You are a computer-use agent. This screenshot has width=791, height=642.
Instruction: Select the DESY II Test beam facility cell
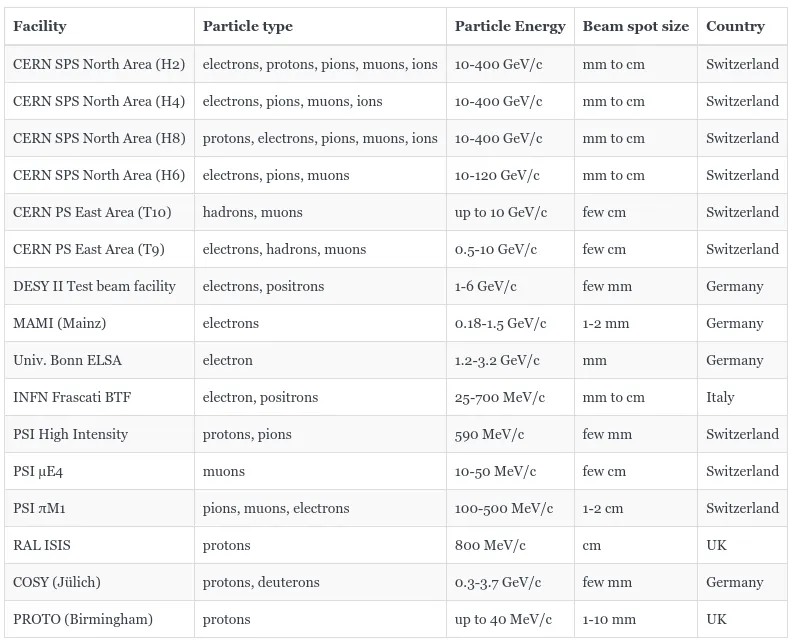(99, 286)
